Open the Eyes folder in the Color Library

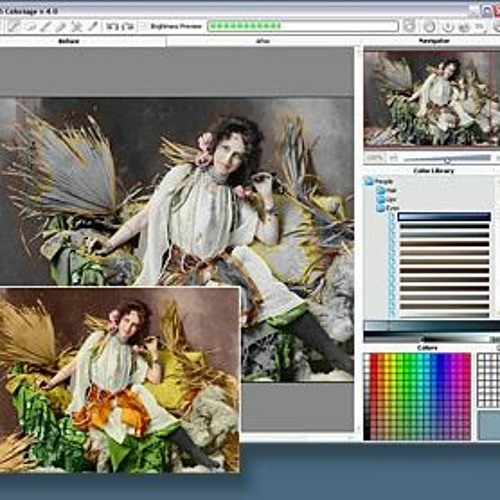(387, 208)
